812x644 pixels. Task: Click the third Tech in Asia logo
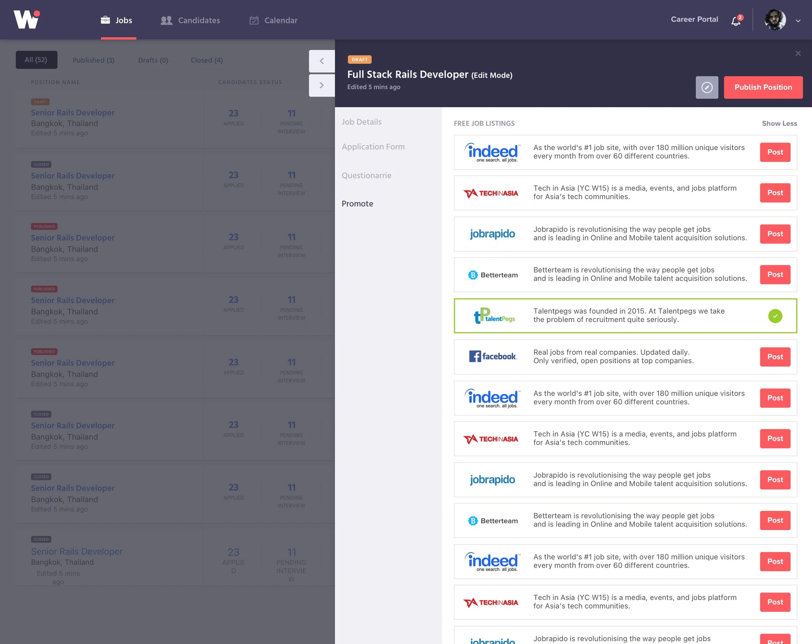491,602
